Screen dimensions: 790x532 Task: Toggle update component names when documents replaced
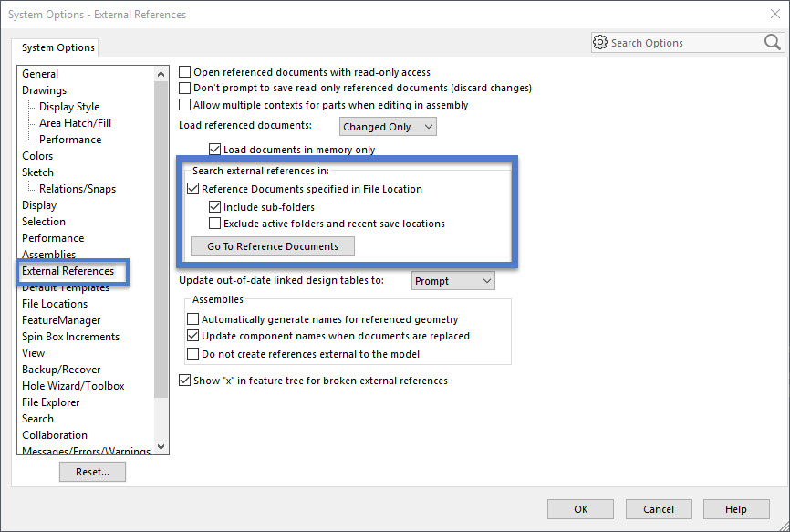[x=193, y=336]
